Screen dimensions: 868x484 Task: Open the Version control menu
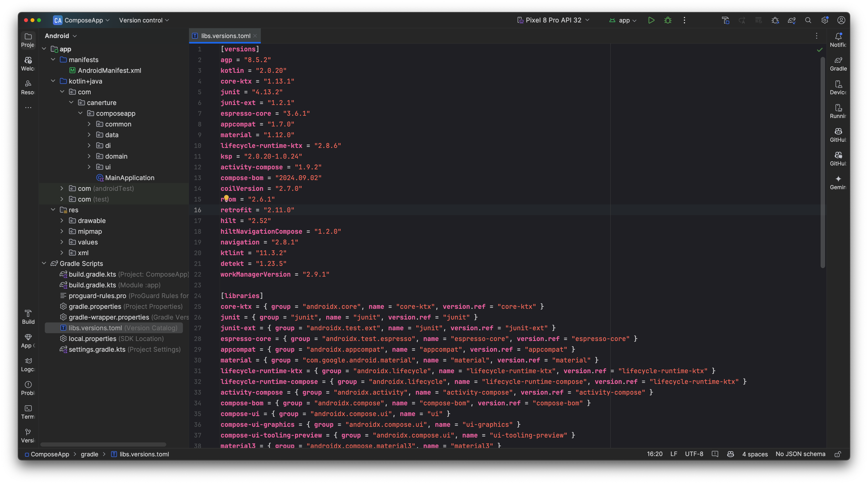coord(144,20)
